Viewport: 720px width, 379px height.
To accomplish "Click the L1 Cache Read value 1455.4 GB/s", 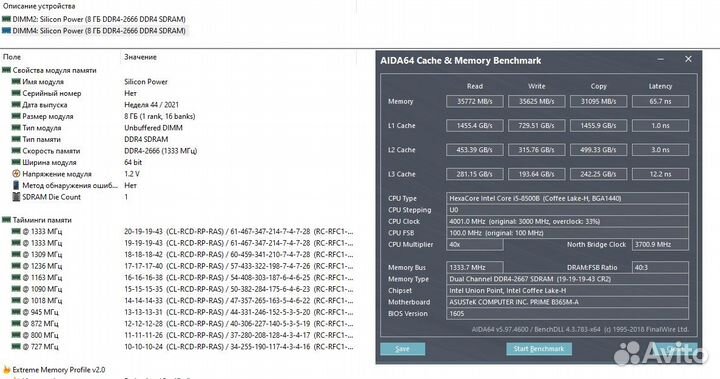I will (x=475, y=125).
